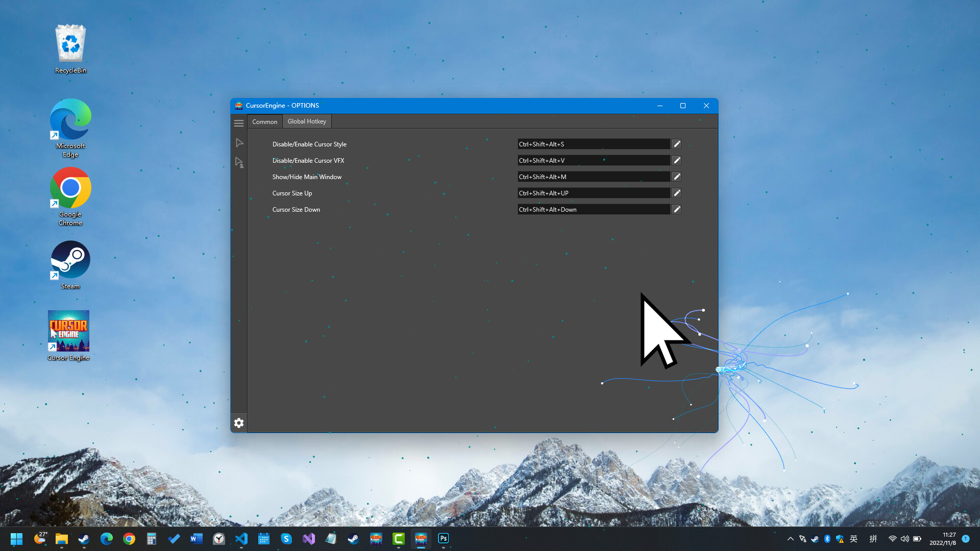Screen dimensions: 980x551
Task: Click the Windows Start button
Action: (x=16, y=538)
